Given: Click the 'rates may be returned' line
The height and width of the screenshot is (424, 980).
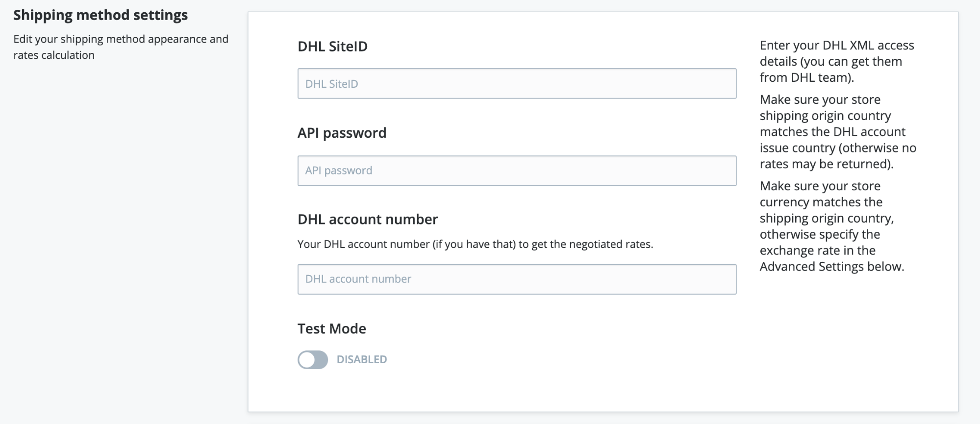Looking at the screenshot, I should click(827, 164).
